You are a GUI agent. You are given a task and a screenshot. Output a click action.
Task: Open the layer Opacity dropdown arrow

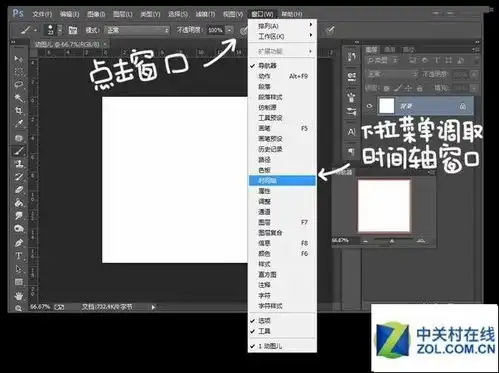474,74
